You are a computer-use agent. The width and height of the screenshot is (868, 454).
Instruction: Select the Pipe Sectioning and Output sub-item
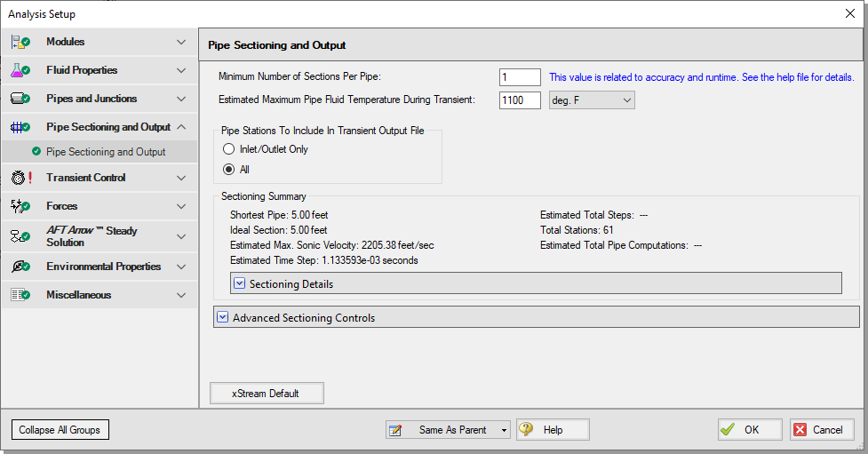coord(105,152)
